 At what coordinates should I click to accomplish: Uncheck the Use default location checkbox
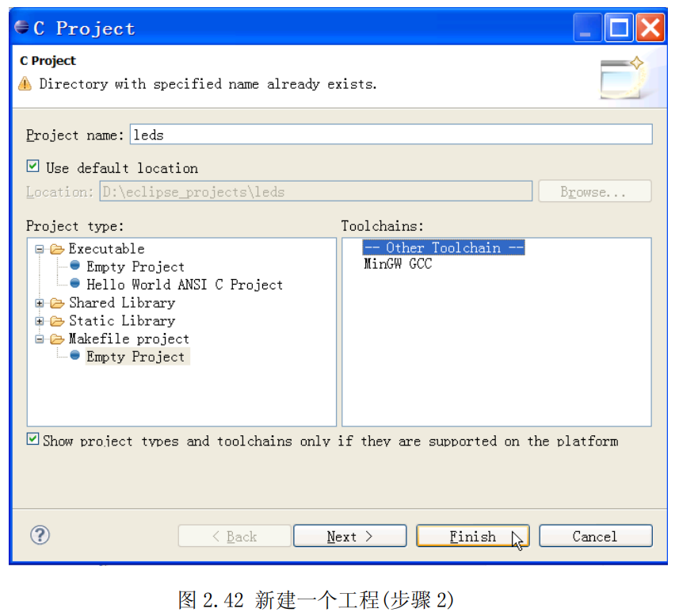coord(32,166)
